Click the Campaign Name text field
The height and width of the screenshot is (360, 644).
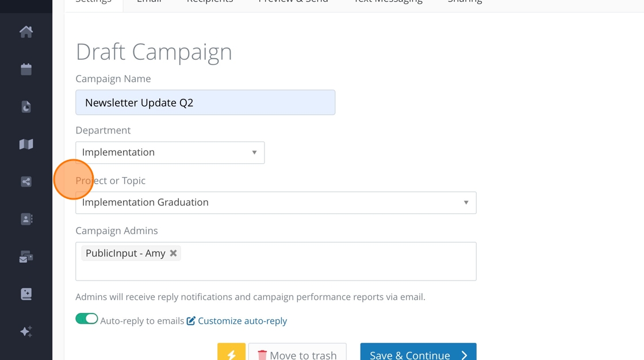[x=205, y=103]
